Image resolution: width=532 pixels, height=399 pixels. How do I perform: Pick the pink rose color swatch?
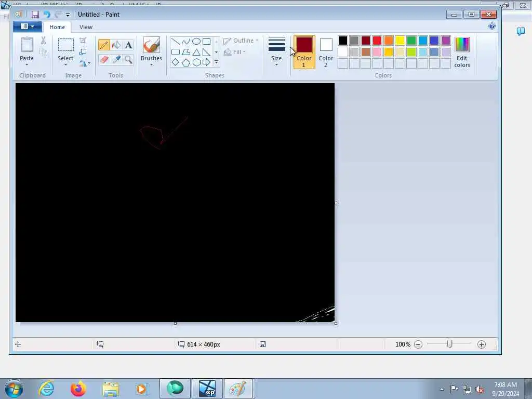point(377,52)
